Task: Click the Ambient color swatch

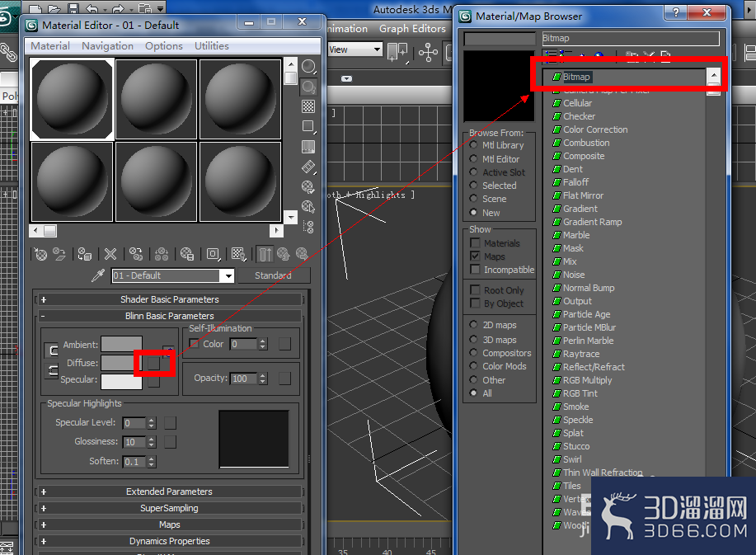Action: (121, 344)
